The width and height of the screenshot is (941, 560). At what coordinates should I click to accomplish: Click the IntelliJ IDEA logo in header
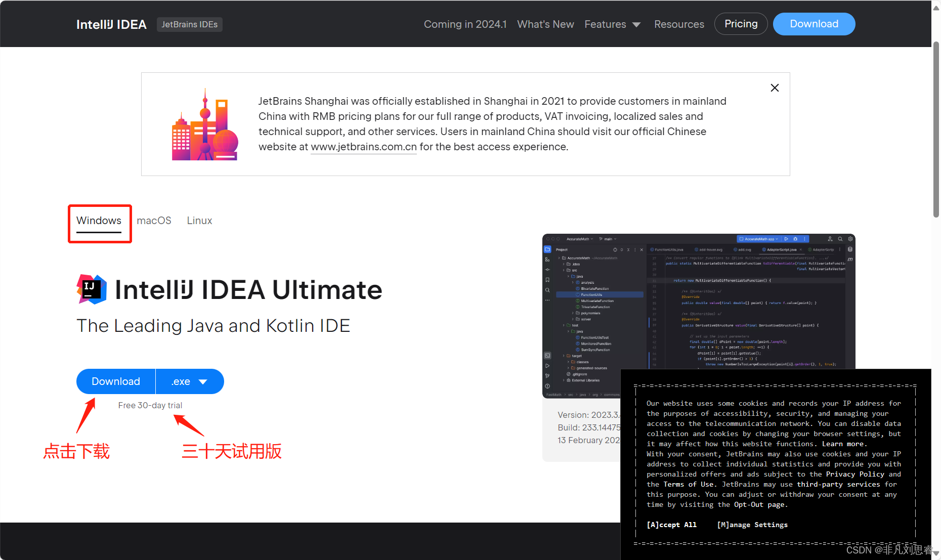pos(111,24)
